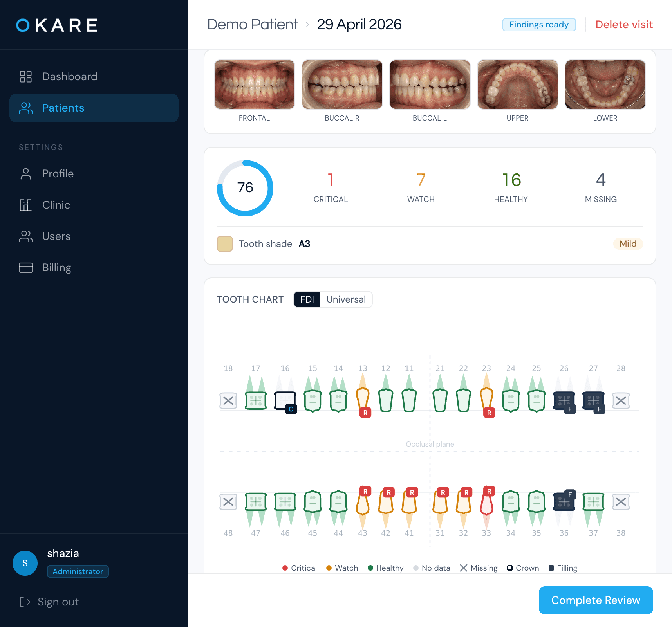This screenshot has width=672, height=627.
Task: Switch tooth chart to Universal numbering
Action: tap(346, 299)
